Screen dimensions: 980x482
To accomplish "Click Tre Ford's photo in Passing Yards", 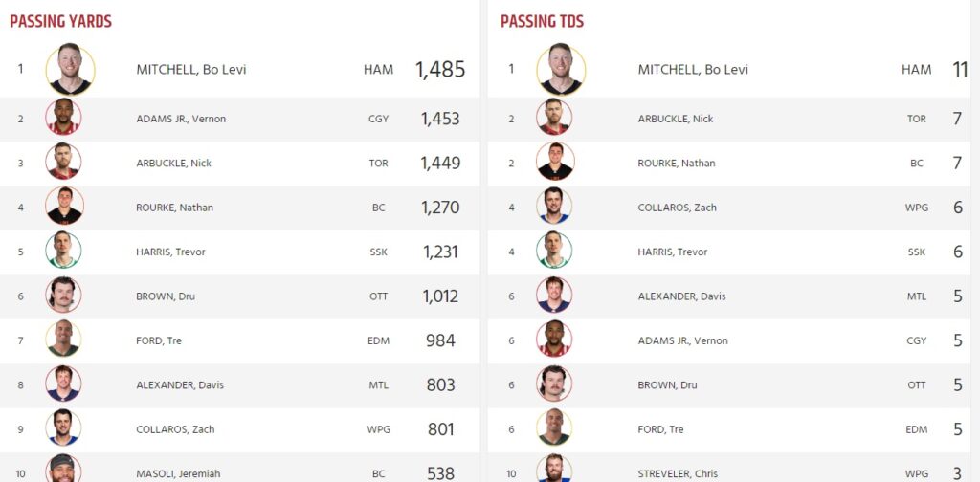I will coord(63,339).
